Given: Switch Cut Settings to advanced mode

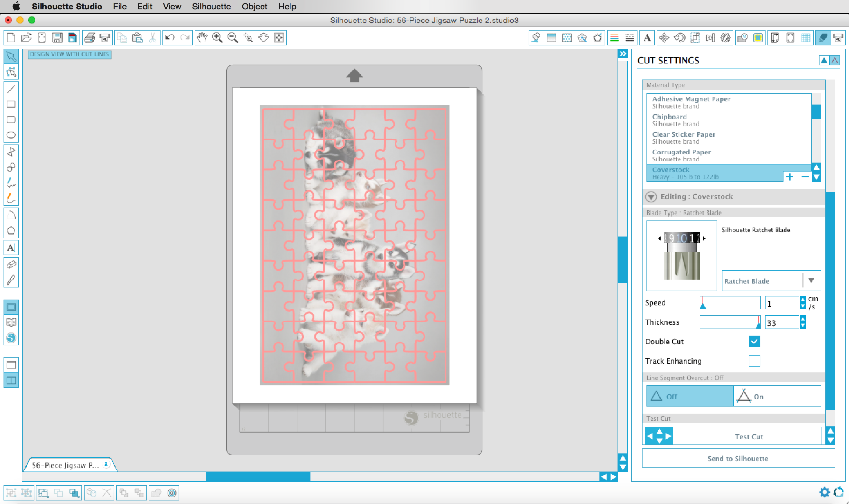Looking at the screenshot, I should coord(835,60).
